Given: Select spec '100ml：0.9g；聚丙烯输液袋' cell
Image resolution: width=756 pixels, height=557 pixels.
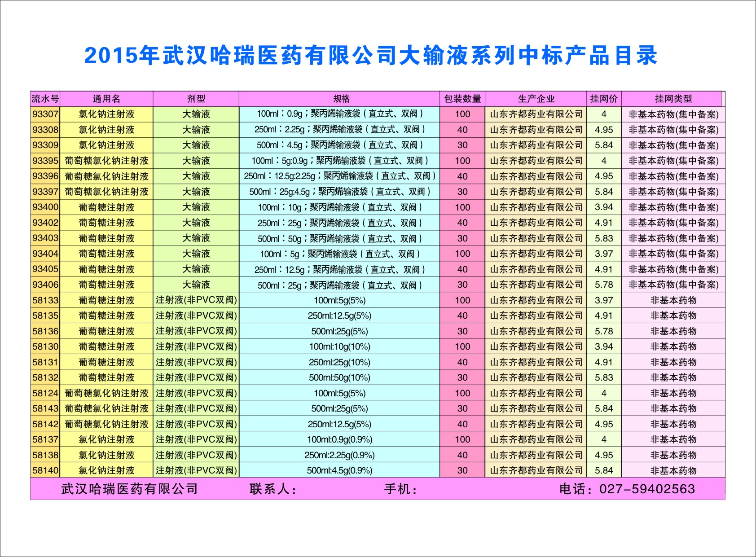Looking at the screenshot, I should coord(339,114).
